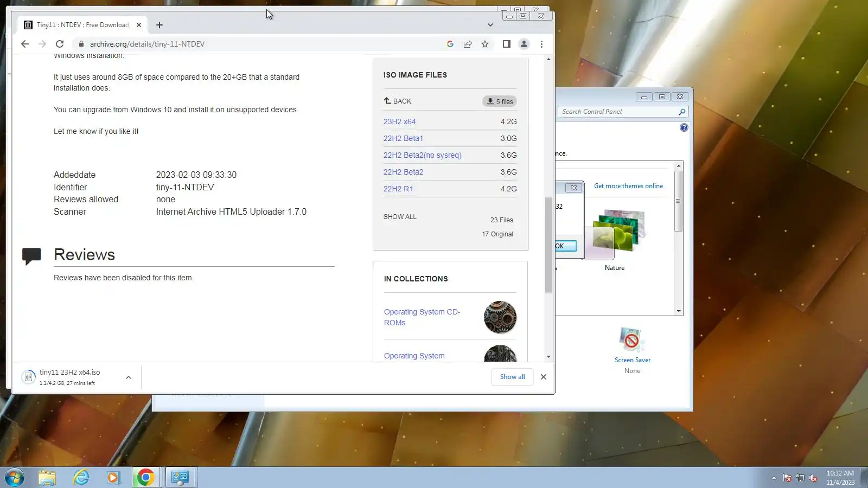This screenshot has width=868, height=488.
Task: Expand the download item options chevron
Action: point(129,377)
